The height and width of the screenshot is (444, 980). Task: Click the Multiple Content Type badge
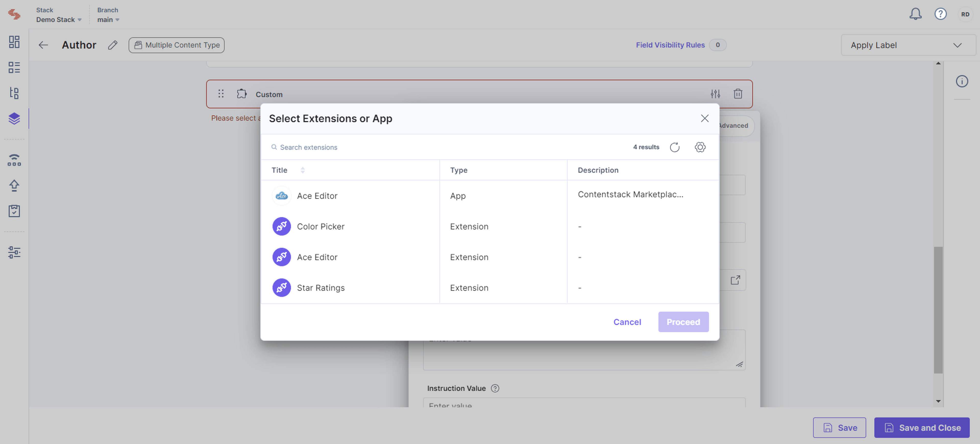177,45
